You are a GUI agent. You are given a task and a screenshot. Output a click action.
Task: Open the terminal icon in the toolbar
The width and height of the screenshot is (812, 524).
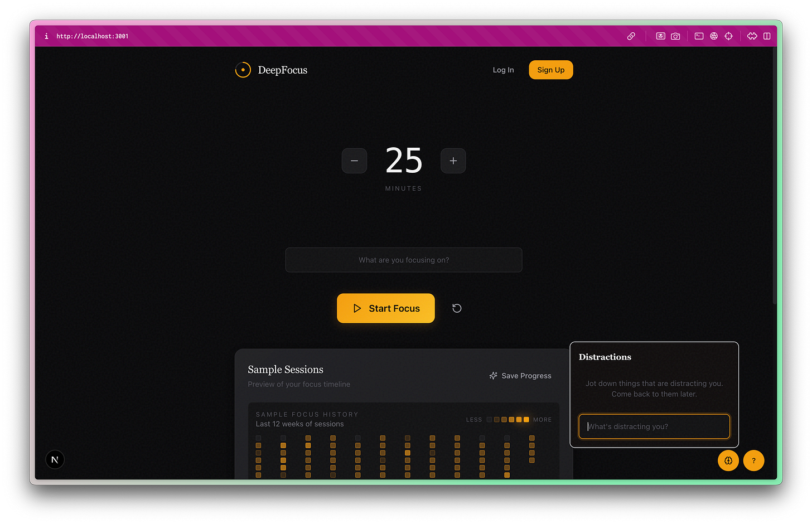tap(699, 36)
